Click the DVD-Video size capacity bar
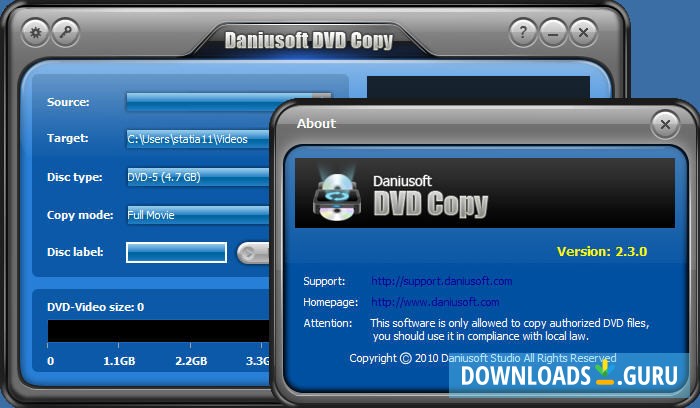Screen dimensions: 700x408 [x=158, y=331]
